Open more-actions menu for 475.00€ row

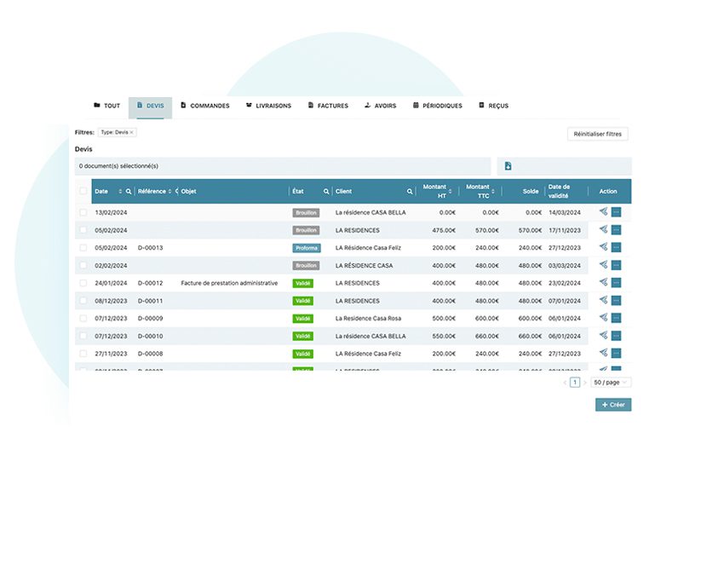616,230
